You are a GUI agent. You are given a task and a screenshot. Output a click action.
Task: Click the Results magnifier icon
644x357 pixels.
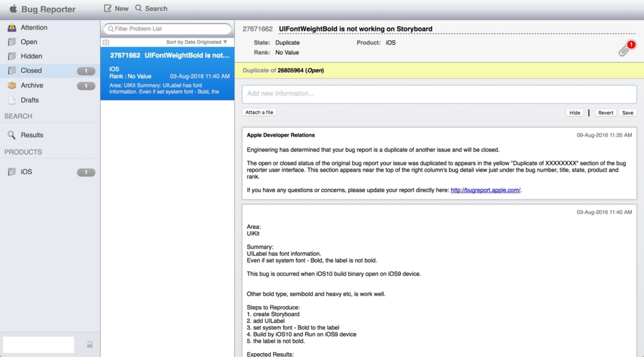point(11,135)
